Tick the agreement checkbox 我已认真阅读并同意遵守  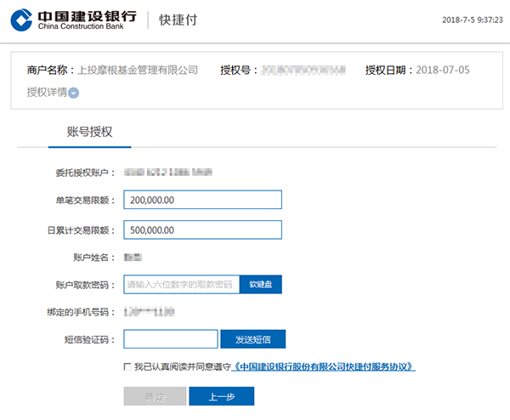tap(127, 367)
